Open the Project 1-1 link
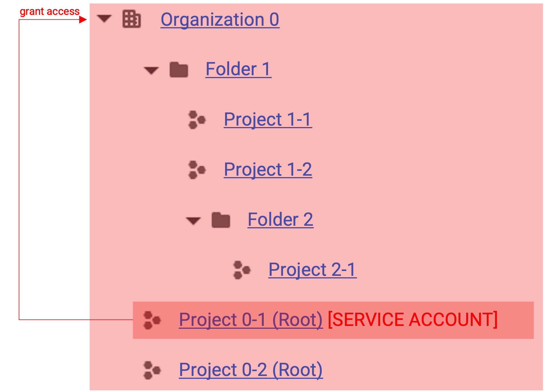The width and height of the screenshot is (544, 392). click(268, 120)
